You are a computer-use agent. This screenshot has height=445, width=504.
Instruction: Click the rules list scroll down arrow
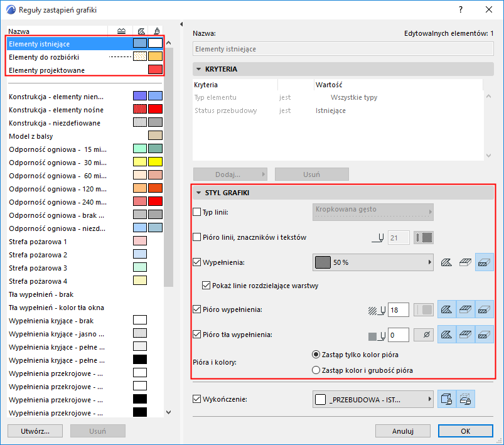click(x=168, y=412)
